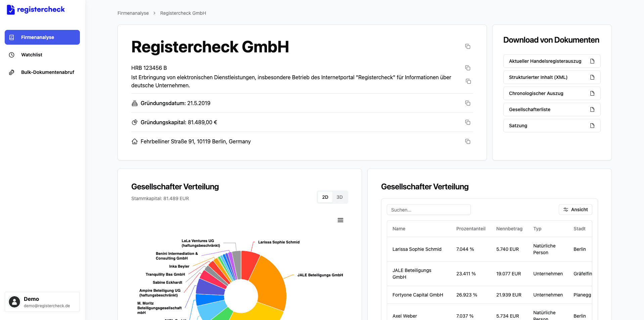
Task: Click the Bulk-Dokumentenabruf documents icon
Action: click(x=12, y=72)
